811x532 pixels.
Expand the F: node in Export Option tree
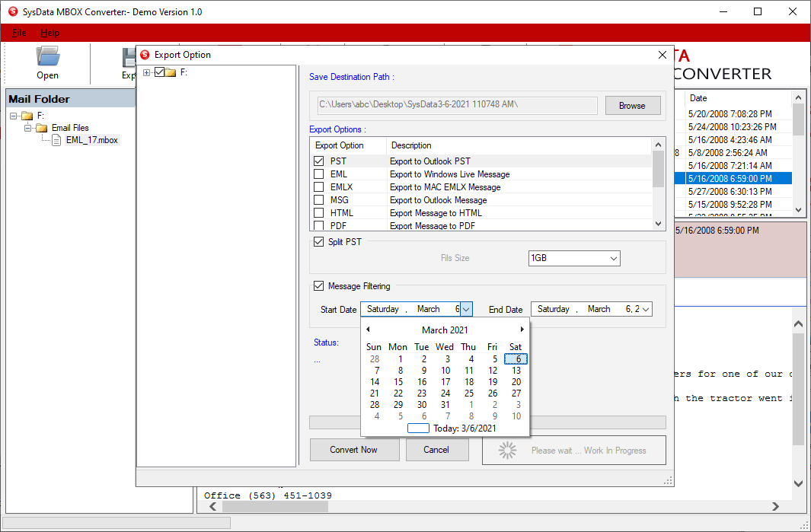click(x=147, y=73)
